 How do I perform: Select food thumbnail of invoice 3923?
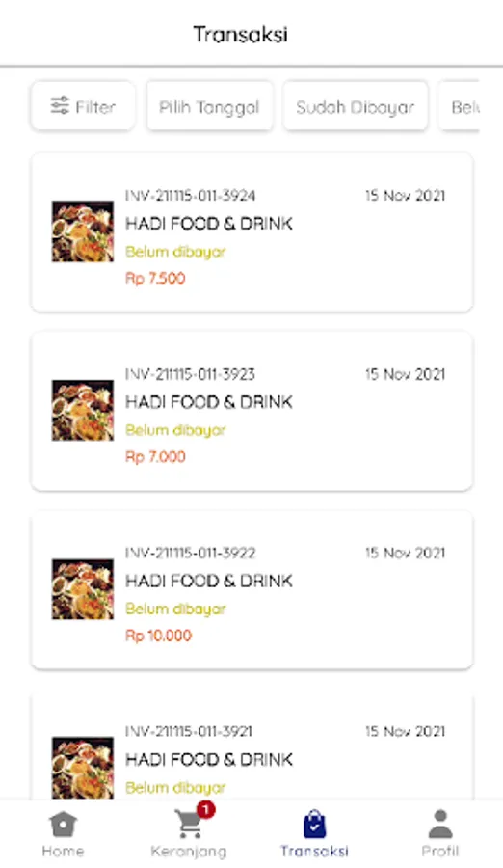[83, 410]
